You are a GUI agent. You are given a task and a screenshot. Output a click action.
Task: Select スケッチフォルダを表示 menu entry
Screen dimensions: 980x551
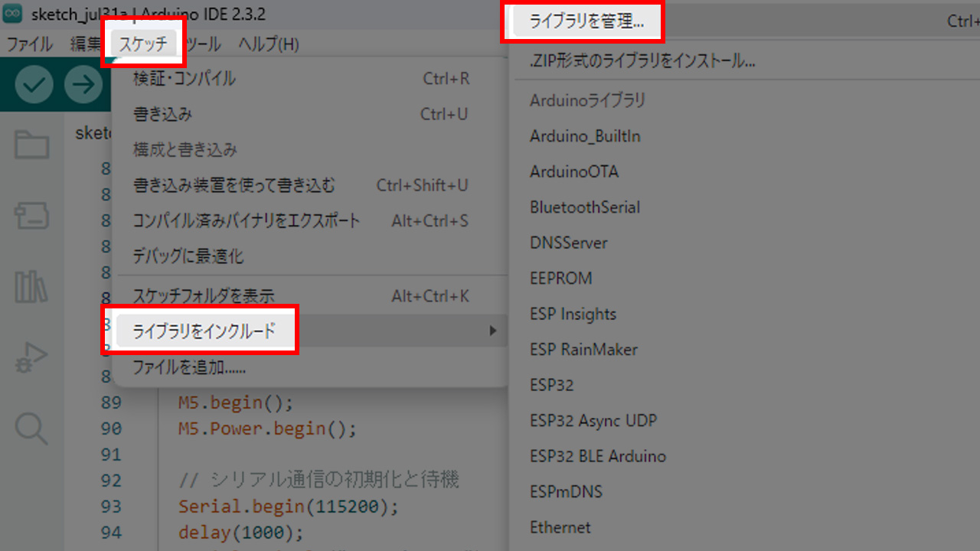[204, 296]
